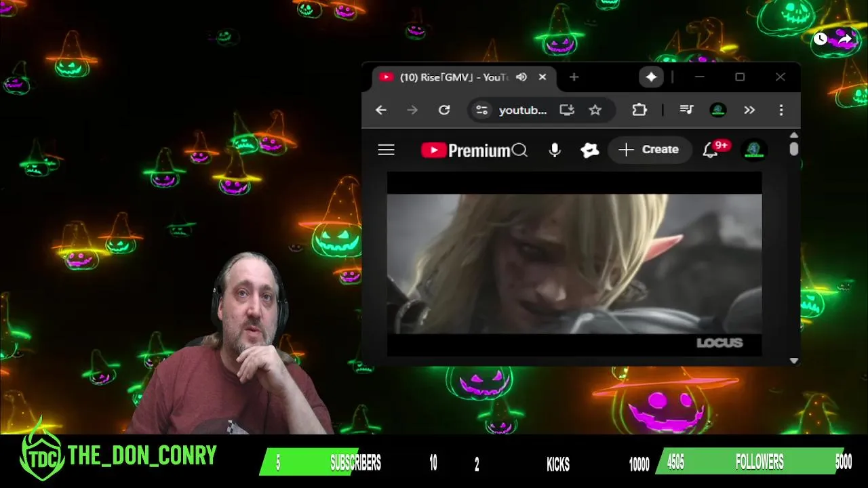Open the Chrome three-dot menu
Image resolution: width=868 pixels, height=488 pixels.
point(781,110)
